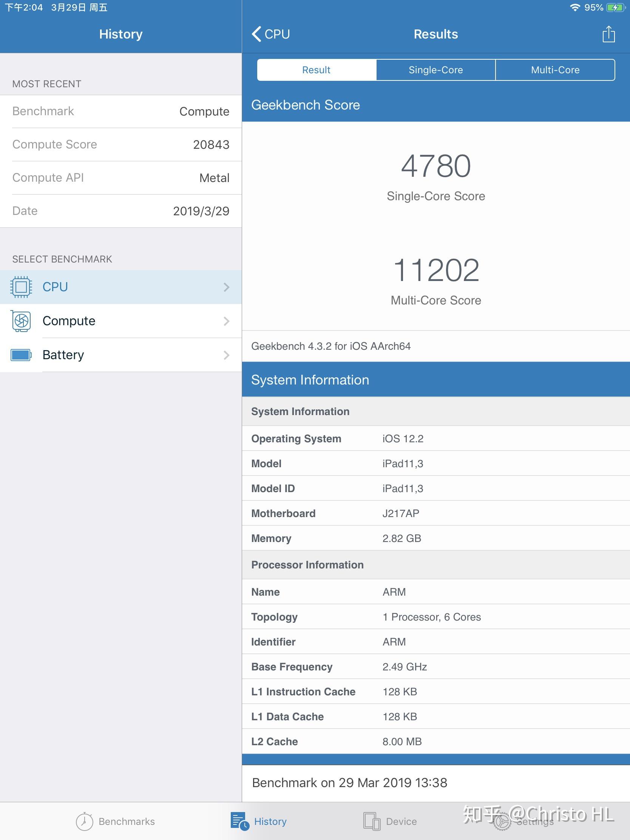Tap the Name row value ARM
This screenshot has height=840, width=630.
tap(394, 592)
